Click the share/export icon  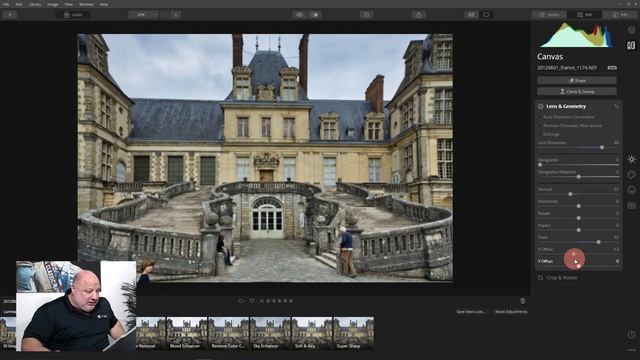click(419, 15)
